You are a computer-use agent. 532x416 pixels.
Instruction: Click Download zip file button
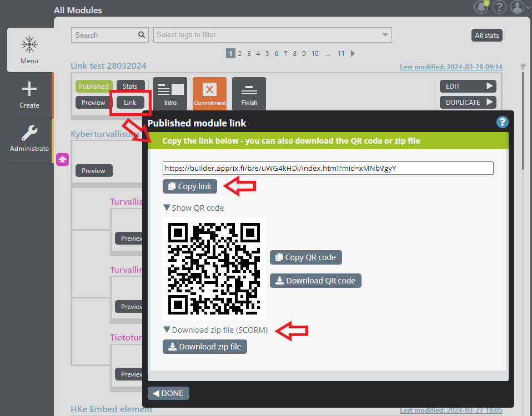205,347
